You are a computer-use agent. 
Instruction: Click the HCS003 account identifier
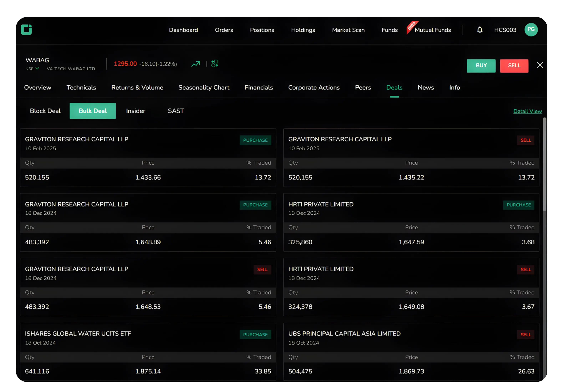pyautogui.click(x=505, y=30)
